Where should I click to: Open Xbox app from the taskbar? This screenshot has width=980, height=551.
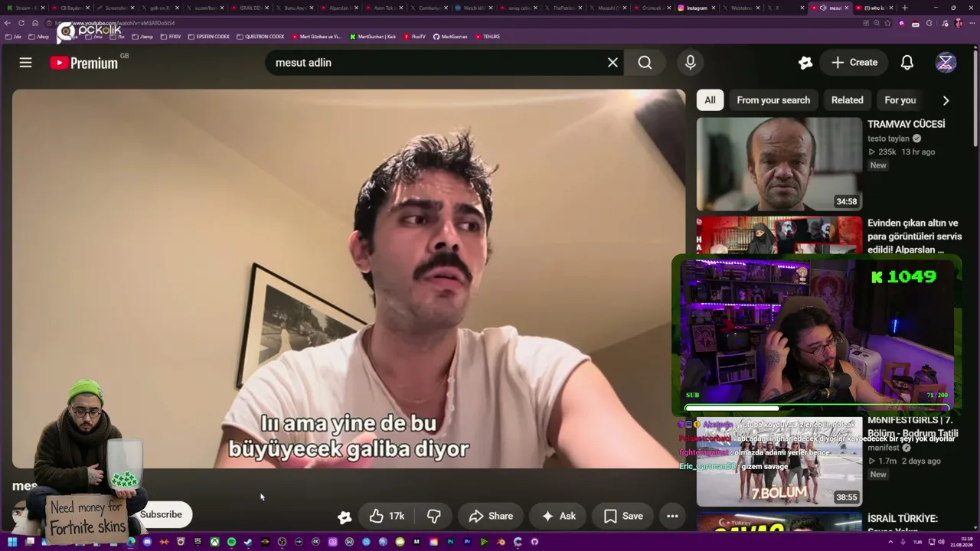[x=215, y=542]
